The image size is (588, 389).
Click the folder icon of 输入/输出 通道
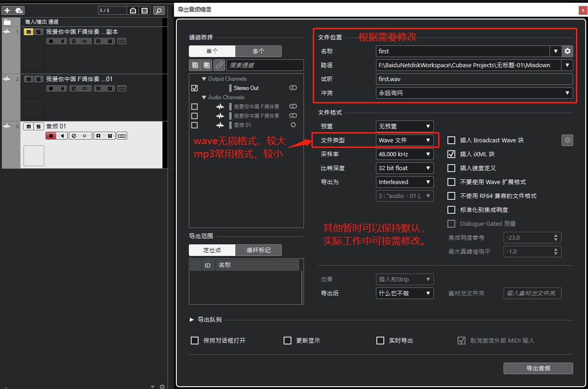(7, 22)
